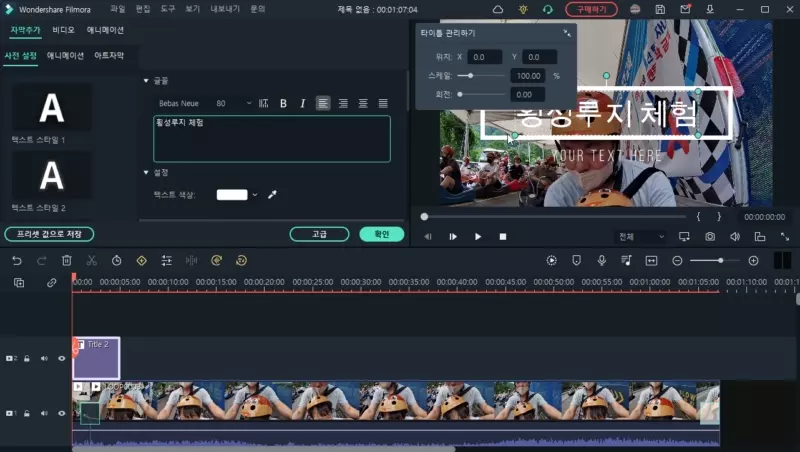Open the text color dropdown arrow

tap(255, 194)
